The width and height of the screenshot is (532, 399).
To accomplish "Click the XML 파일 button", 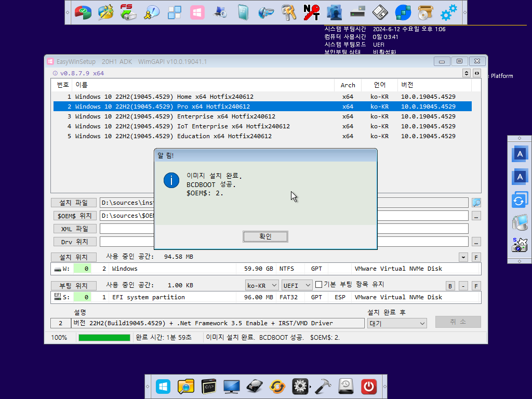I will [75, 229].
